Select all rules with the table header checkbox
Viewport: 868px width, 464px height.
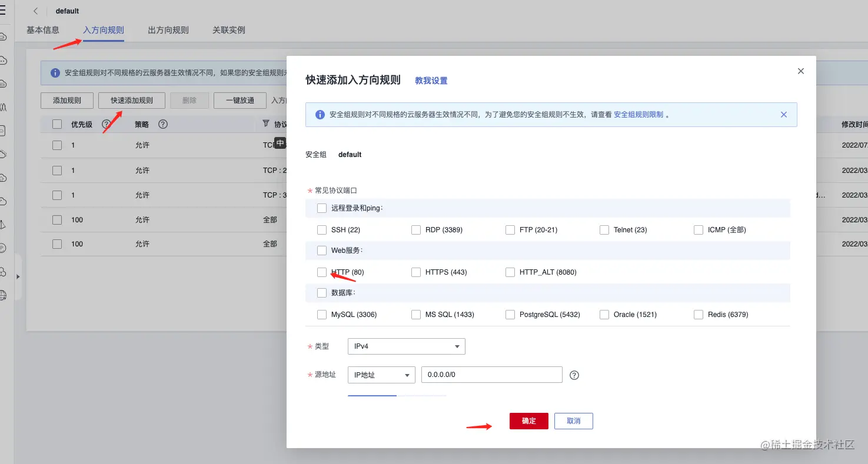[x=57, y=124]
